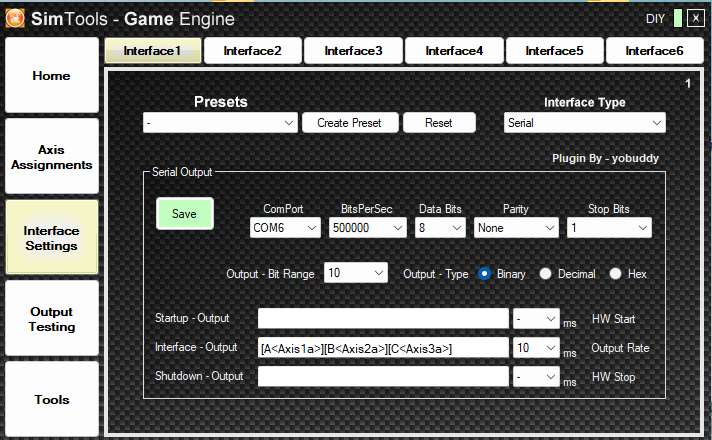
Task: Expand the Output Bit Range dropdown
Action: tap(356, 273)
